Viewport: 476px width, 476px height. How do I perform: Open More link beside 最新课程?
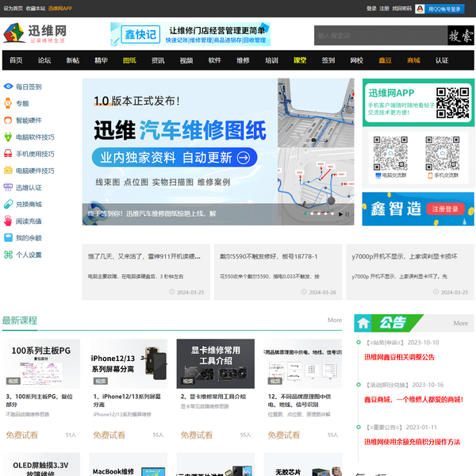coord(335,321)
